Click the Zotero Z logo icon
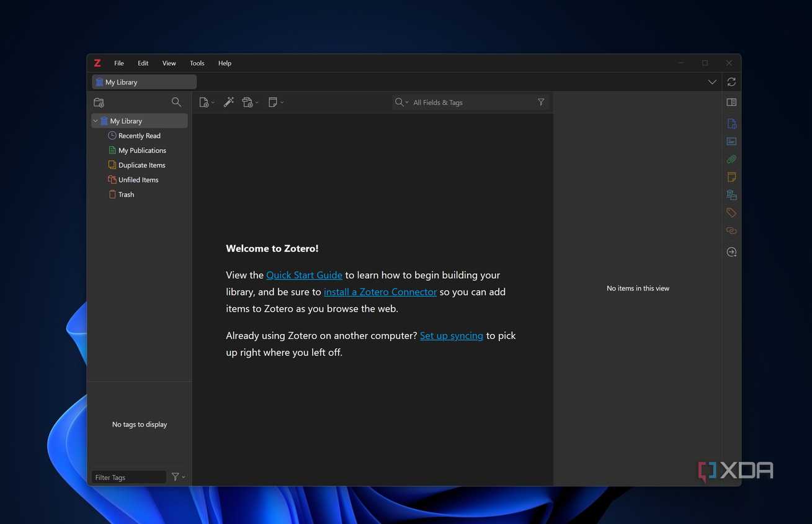The width and height of the screenshot is (812, 524). point(97,63)
